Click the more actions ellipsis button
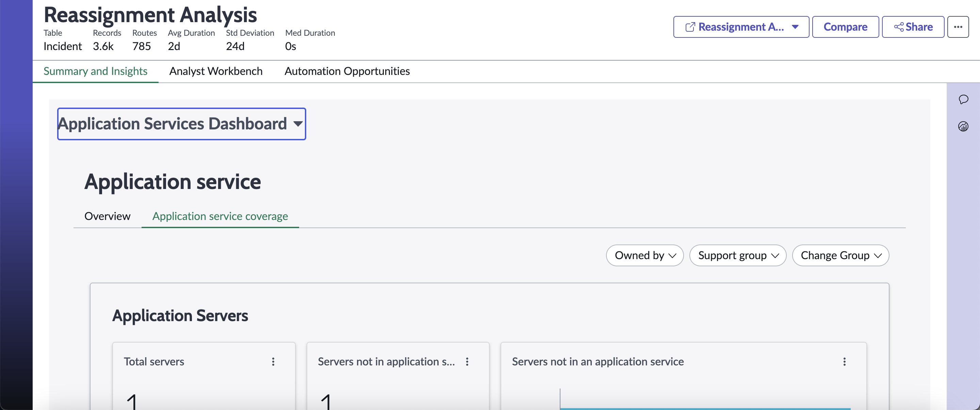Viewport: 980px width, 410px height. pyautogui.click(x=958, y=27)
